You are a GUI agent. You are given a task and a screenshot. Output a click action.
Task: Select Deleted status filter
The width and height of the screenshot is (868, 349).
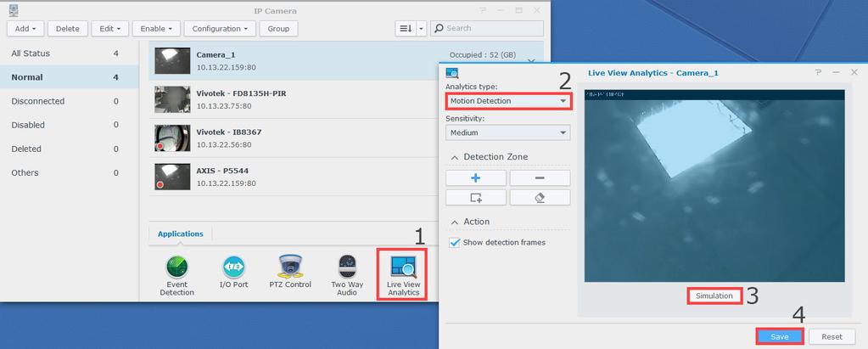tap(70, 149)
